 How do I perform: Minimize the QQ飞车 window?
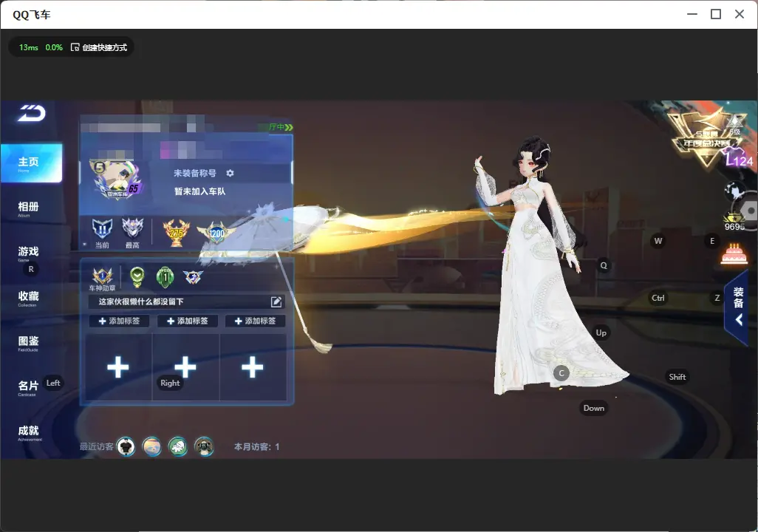[692, 15]
